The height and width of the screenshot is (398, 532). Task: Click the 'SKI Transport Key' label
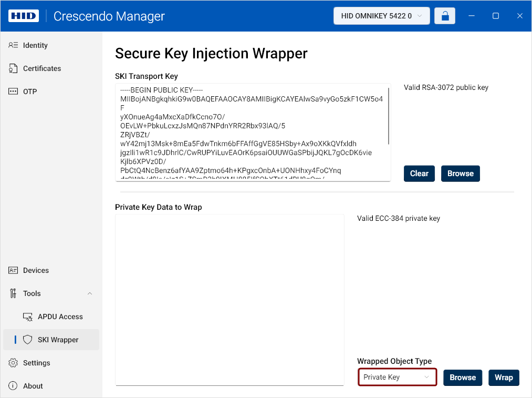tap(146, 76)
